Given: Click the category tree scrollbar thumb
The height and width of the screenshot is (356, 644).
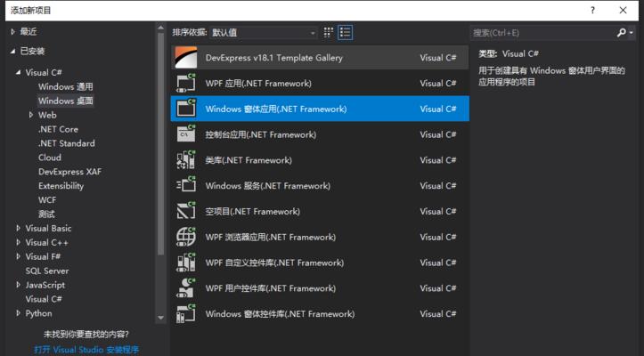Looking at the screenshot, I should tap(160, 143).
